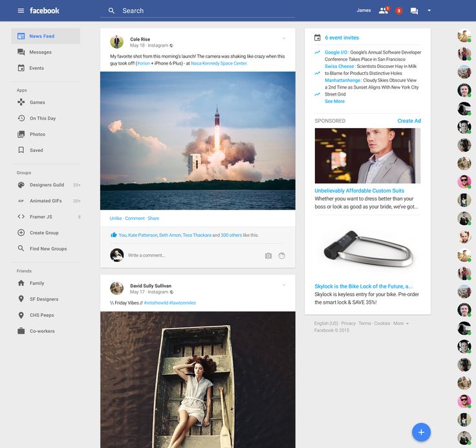Click the blue floating plus button
Screen dimensions: 476x448
[x=421, y=432]
